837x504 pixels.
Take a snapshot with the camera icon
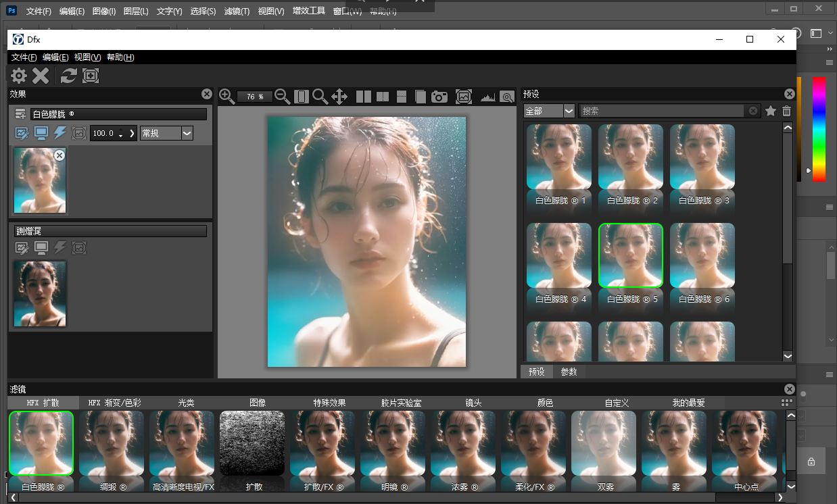click(x=439, y=97)
